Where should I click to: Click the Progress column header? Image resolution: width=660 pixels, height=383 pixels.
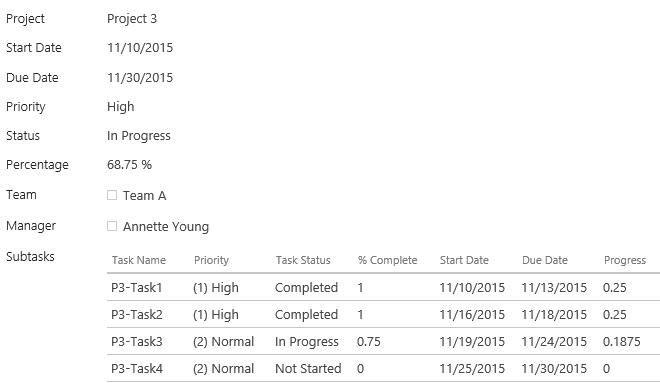pyautogui.click(x=625, y=260)
